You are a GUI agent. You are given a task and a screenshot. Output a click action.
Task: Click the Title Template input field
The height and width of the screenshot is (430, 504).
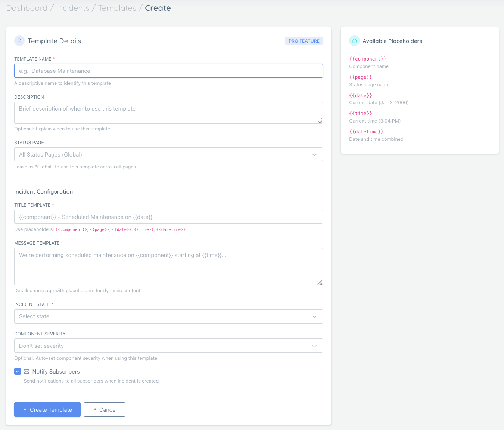tap(168, 217)
